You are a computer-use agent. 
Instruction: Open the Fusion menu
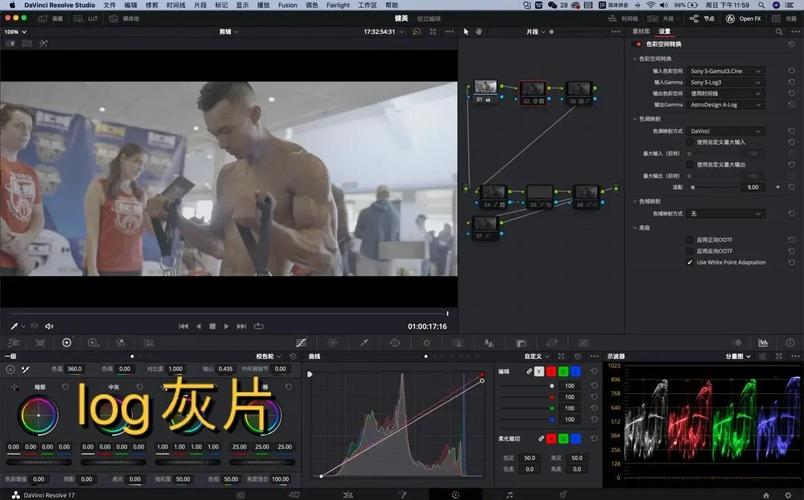pos(288,5)
